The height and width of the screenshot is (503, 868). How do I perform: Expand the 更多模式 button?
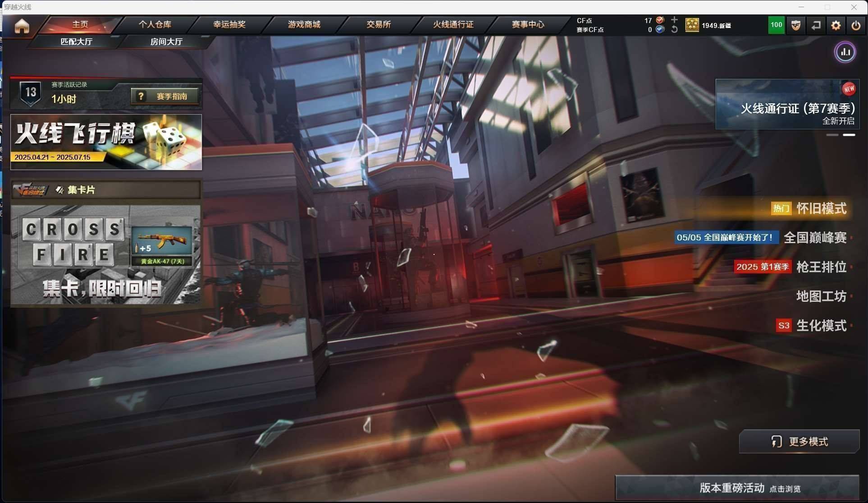pos(799,442)
